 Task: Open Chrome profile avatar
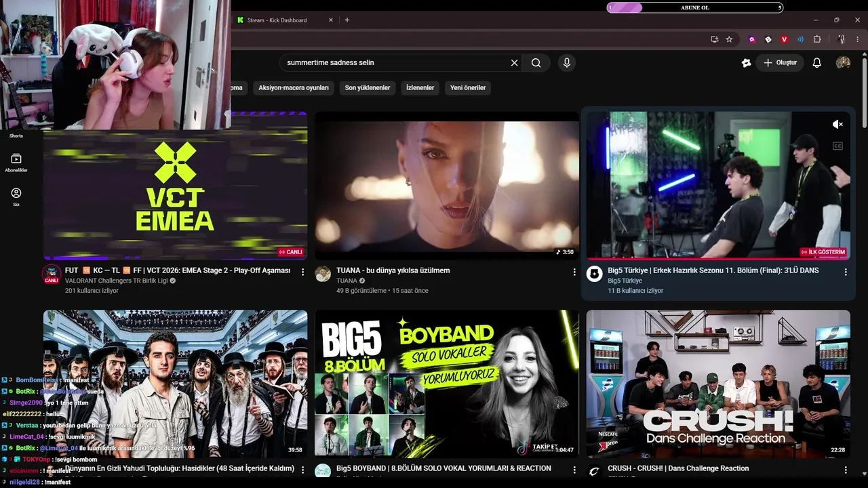tap(841, 39)
